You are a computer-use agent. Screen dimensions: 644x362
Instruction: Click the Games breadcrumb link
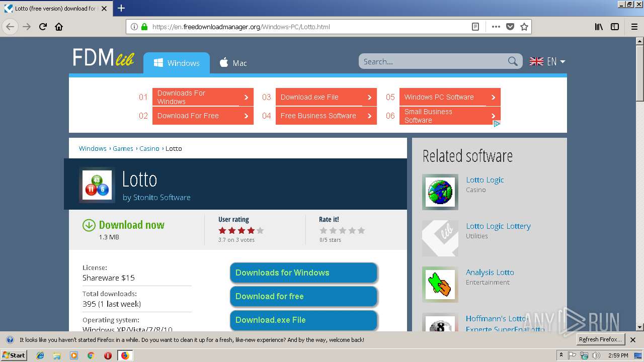(123, 148)
